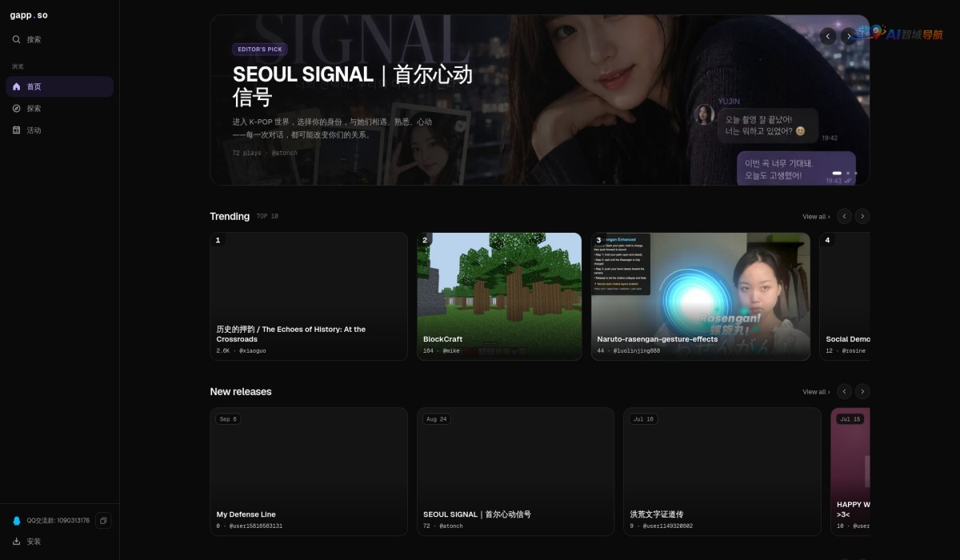The image size is (960, 560).
Task: Click the @user15816563131 author handle
Action: pos(256,526)
